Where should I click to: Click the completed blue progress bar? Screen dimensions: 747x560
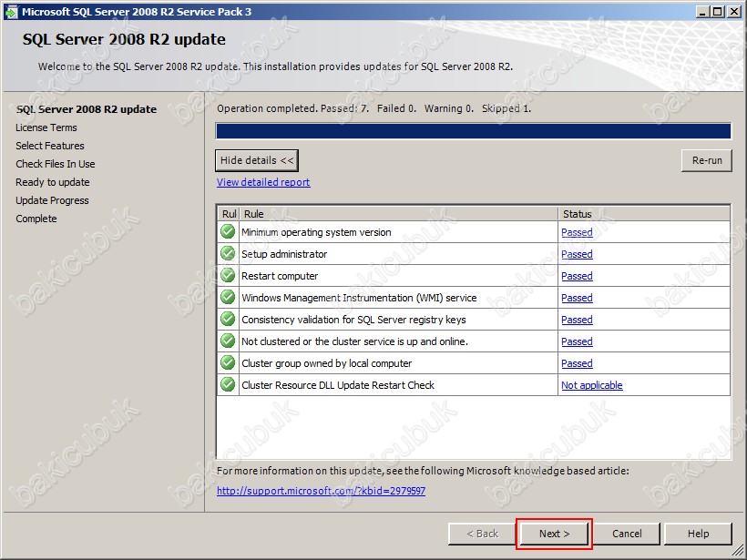pos(474,131)
